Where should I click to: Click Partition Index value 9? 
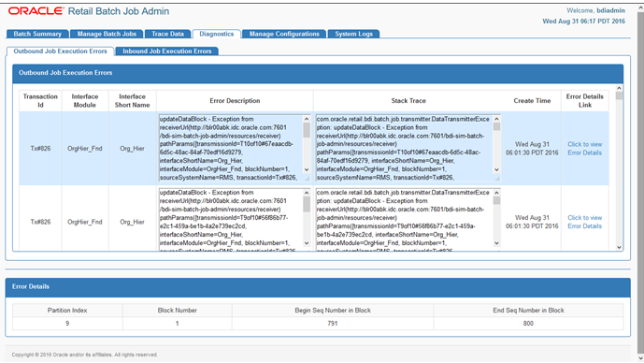coord(67,324)
